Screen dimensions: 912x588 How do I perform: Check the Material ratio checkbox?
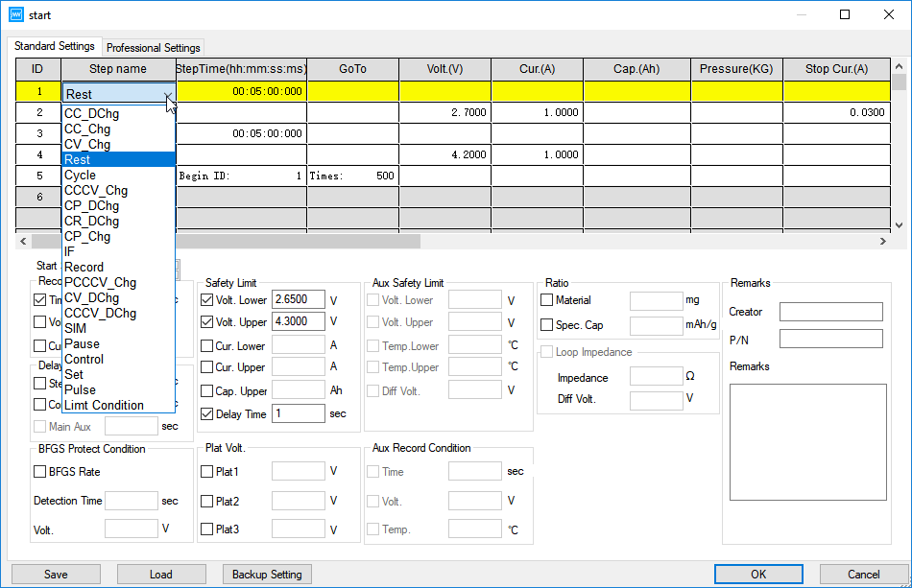pos(547,300)
